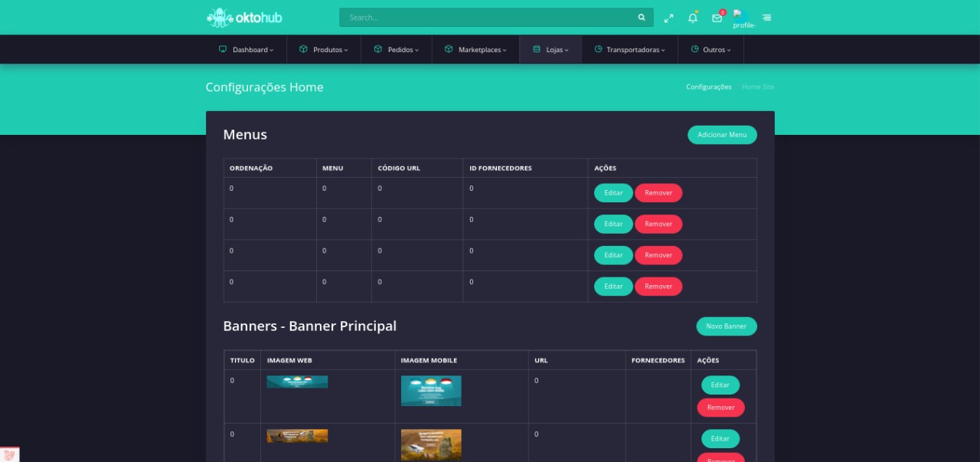Open the first banner's mobile image thumbnail
This screenshot has height=462, width=980.
point(431,391)
